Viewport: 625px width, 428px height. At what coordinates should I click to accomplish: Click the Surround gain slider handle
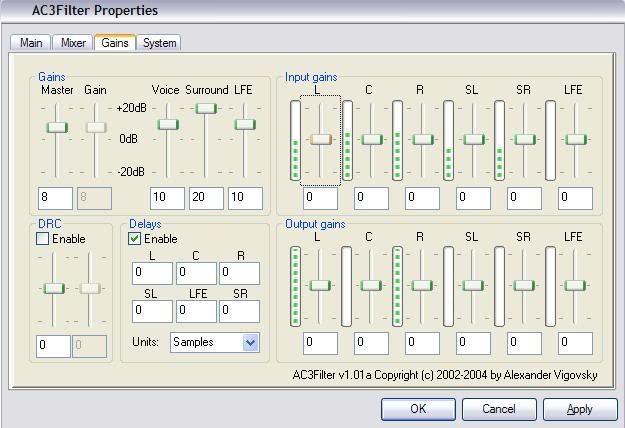(206, 108)
